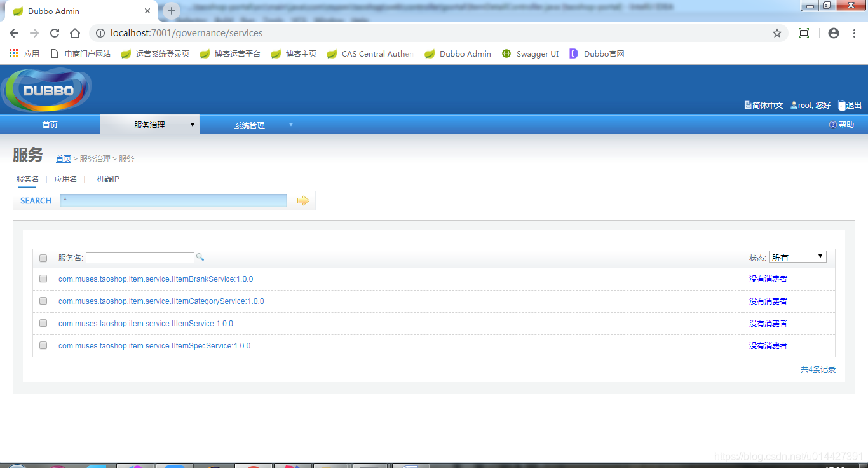Screen dimensions: 868x468
Task: Click the screen capture extension icon
Action: pos(804,33)
